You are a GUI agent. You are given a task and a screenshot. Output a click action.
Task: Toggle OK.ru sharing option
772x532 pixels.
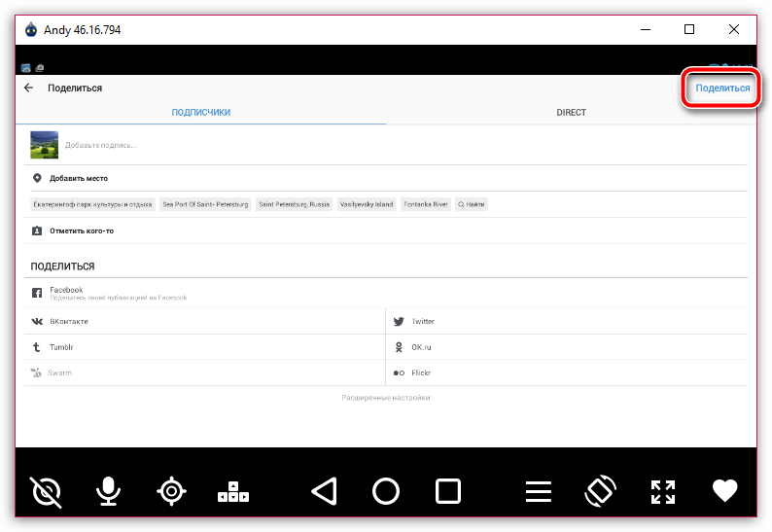click(x=567, y=347)
